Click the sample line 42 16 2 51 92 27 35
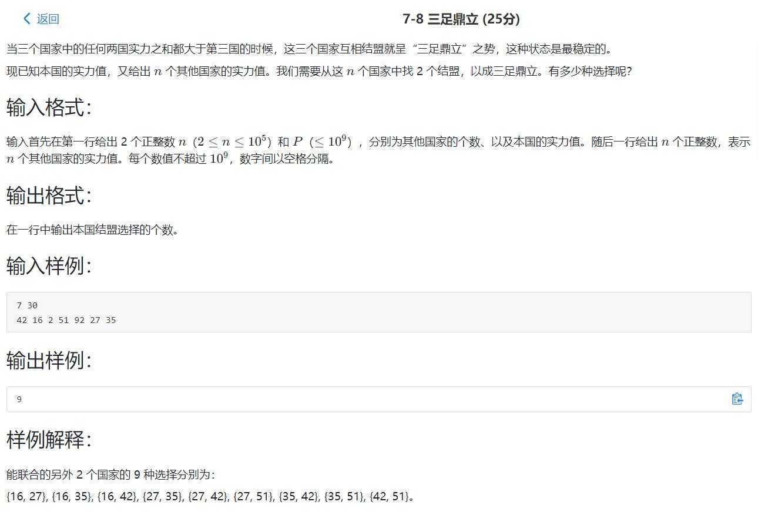 66,320
